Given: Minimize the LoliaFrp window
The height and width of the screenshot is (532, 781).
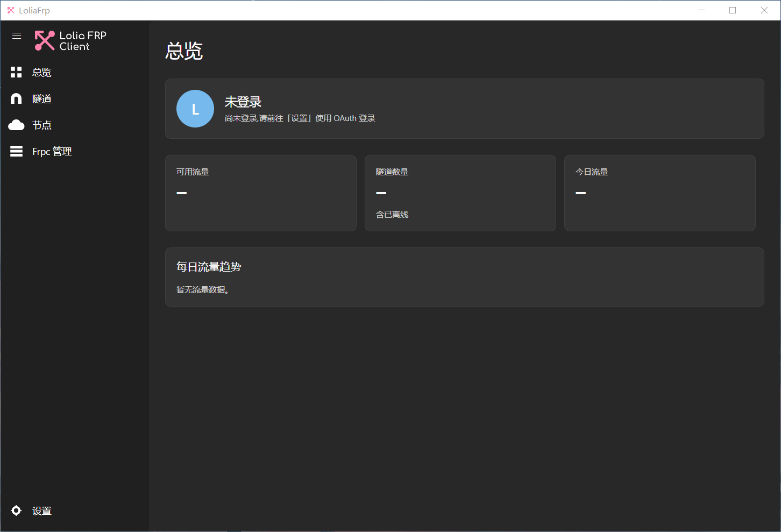Looking at the screenshot, I should coord(701,10).
